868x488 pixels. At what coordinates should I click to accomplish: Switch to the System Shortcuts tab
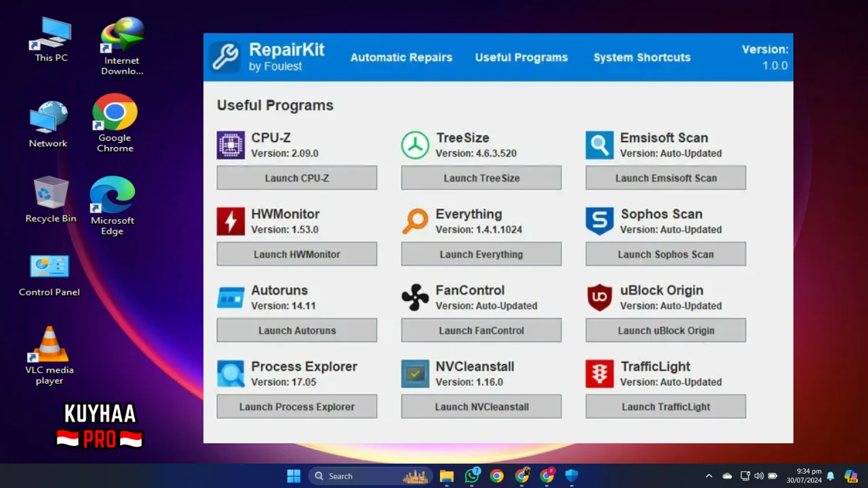(x=642, y=58)
